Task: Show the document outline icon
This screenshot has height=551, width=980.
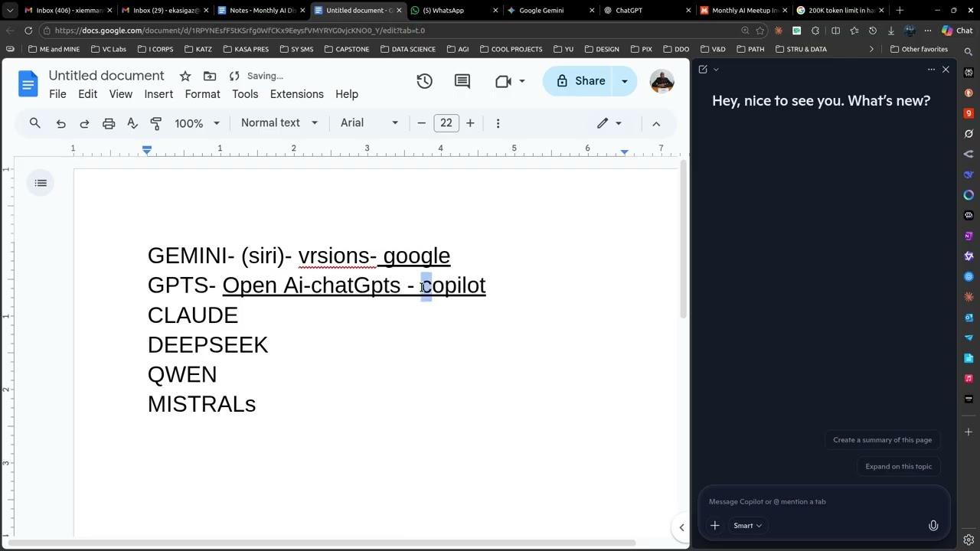Action: (41, 183)
